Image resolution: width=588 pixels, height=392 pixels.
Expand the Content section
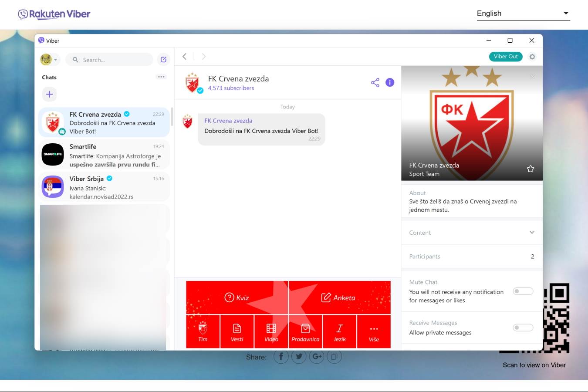click(x=532, y=232)
